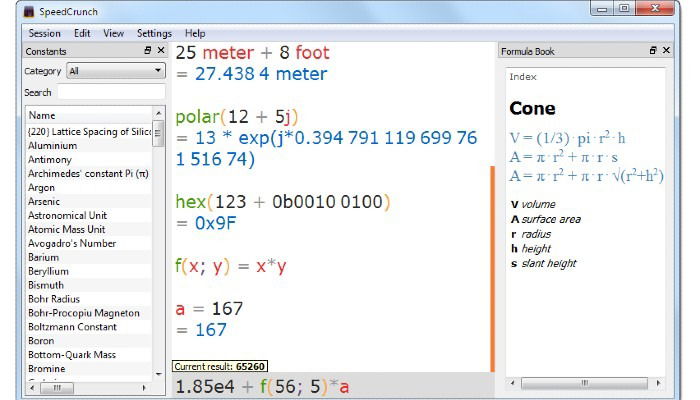Screen dimensions: 700x400
Task: Click cone volume formula V = (1/3)·pi·r²·h
Action: point(567,138)
